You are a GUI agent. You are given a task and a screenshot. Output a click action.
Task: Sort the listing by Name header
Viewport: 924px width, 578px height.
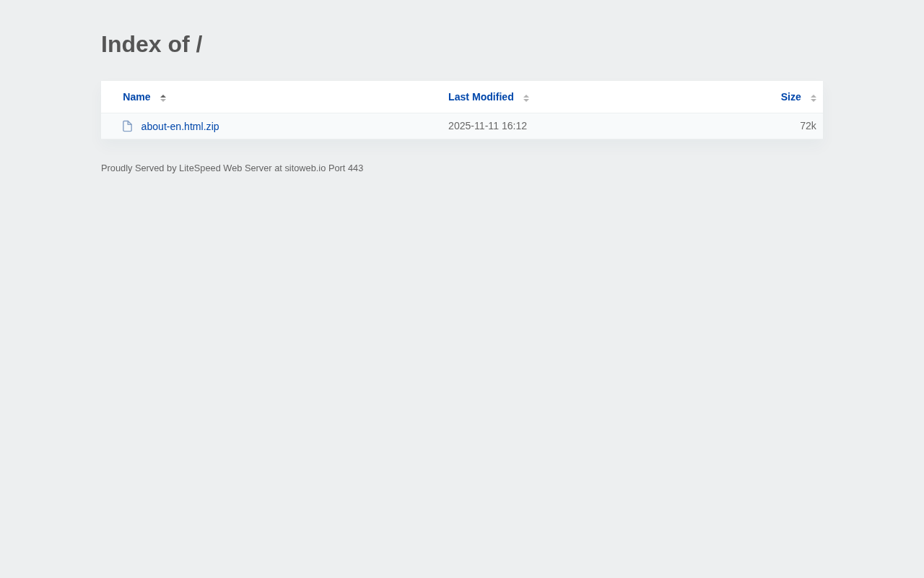point(136,97)
